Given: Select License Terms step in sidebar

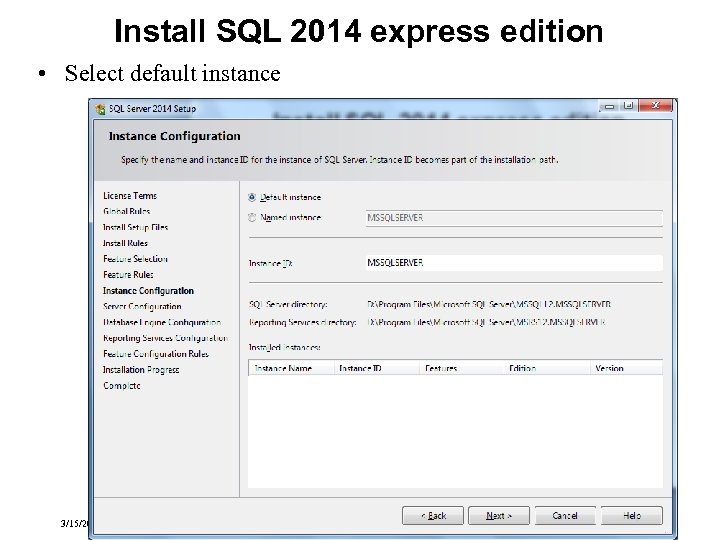Looking at the screenshot, I should click(x=130, y=196).
